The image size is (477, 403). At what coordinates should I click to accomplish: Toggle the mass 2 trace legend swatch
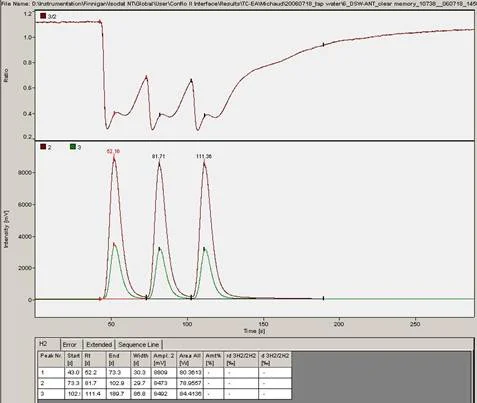click(x=43, y=147)
